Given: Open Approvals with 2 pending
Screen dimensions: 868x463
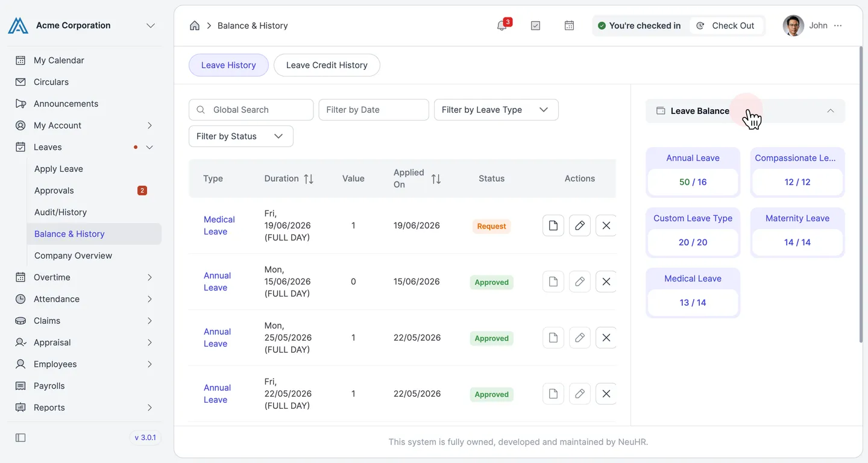Looking at the screenshot, I should (94, 191).
